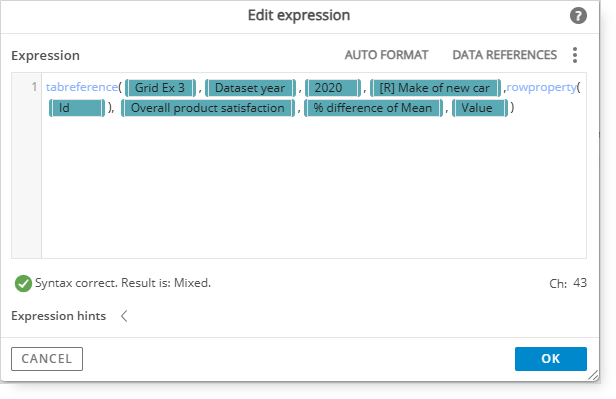Click the dialog resize grip corner
This screenshot has width=616, height=399.
tap(593, 375)
